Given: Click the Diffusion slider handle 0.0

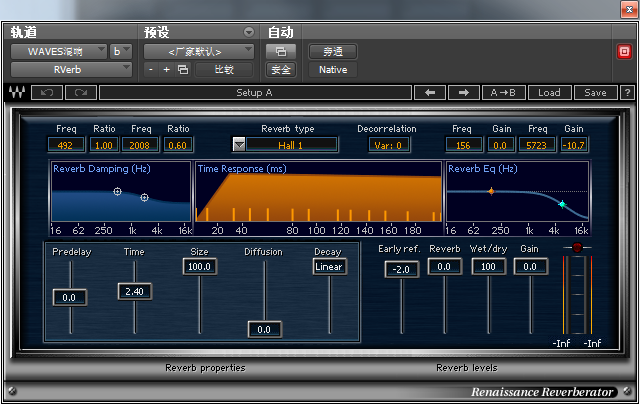Looking at the screenshot, I should [264, 329].
